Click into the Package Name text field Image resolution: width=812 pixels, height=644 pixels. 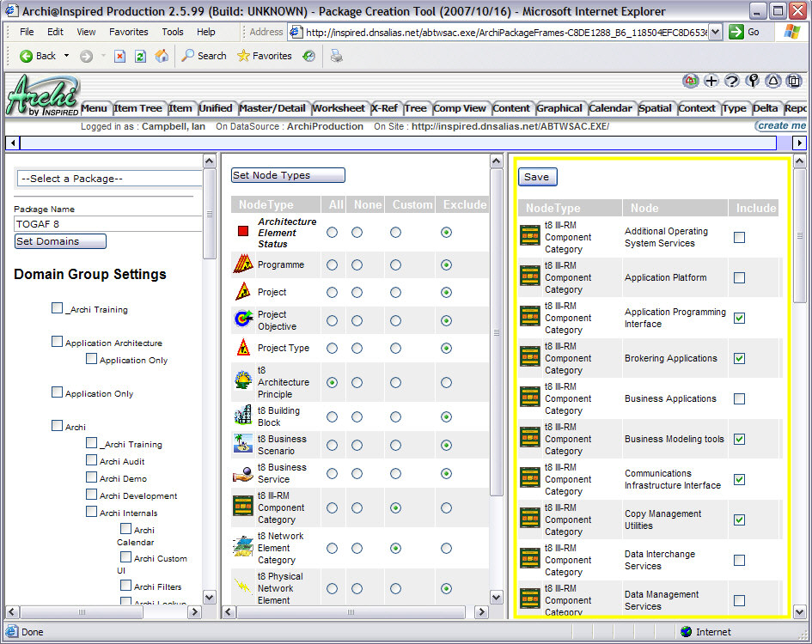pos(103,223)
